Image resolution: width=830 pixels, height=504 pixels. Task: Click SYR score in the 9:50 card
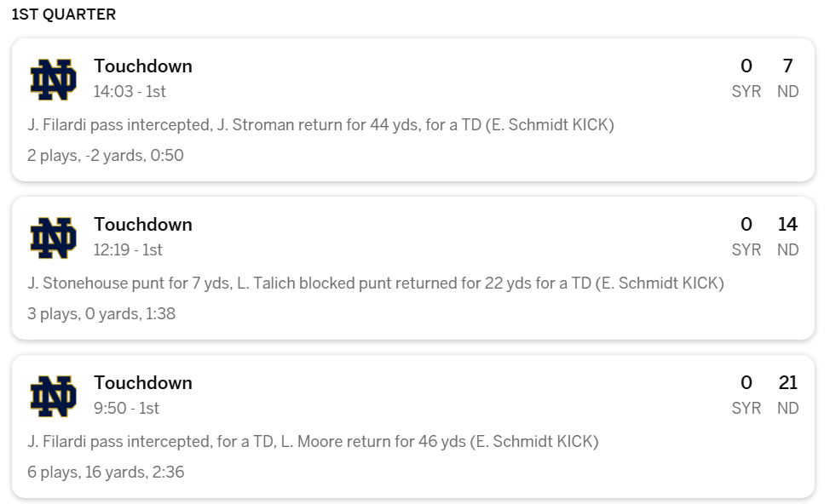(x=746, y=383)
